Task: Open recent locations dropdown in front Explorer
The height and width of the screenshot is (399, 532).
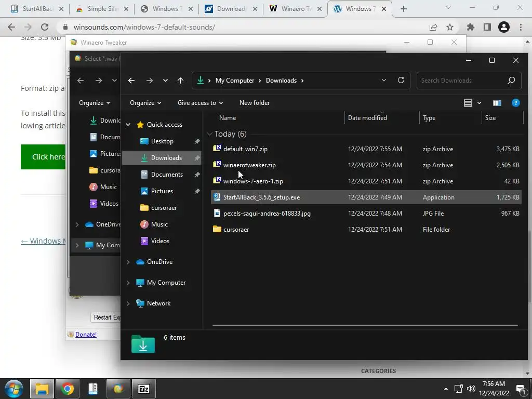Action: tap(165, 81)
